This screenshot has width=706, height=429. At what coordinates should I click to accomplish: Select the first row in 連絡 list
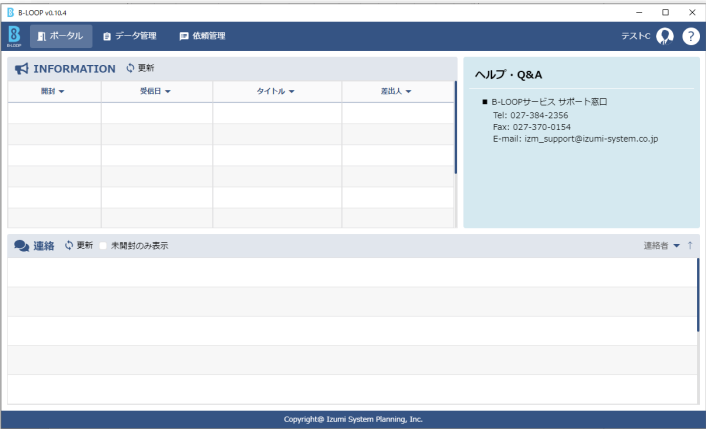[x=350, y=272]
